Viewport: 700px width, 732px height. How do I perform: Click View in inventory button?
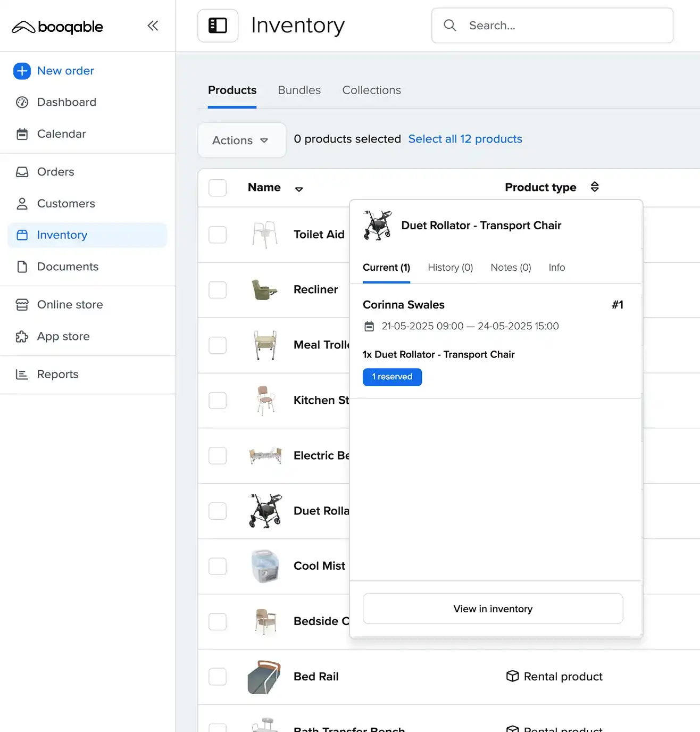click(493, 609)
